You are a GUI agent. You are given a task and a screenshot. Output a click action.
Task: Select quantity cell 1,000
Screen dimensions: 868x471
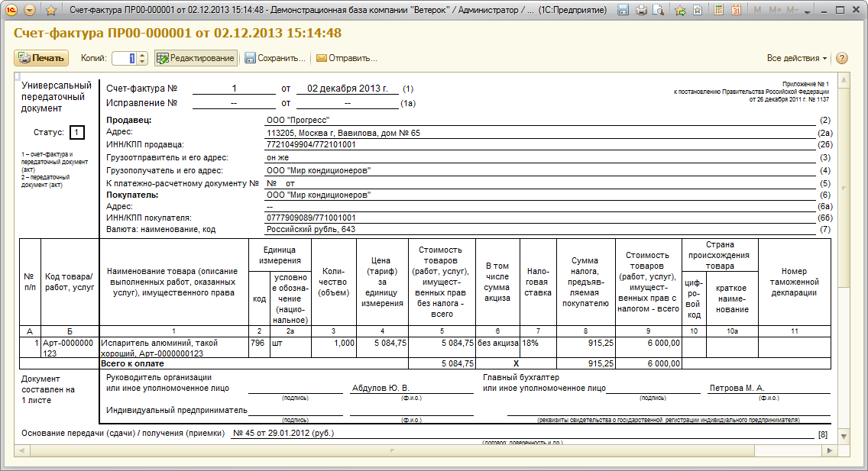click(x=334, y=348)
